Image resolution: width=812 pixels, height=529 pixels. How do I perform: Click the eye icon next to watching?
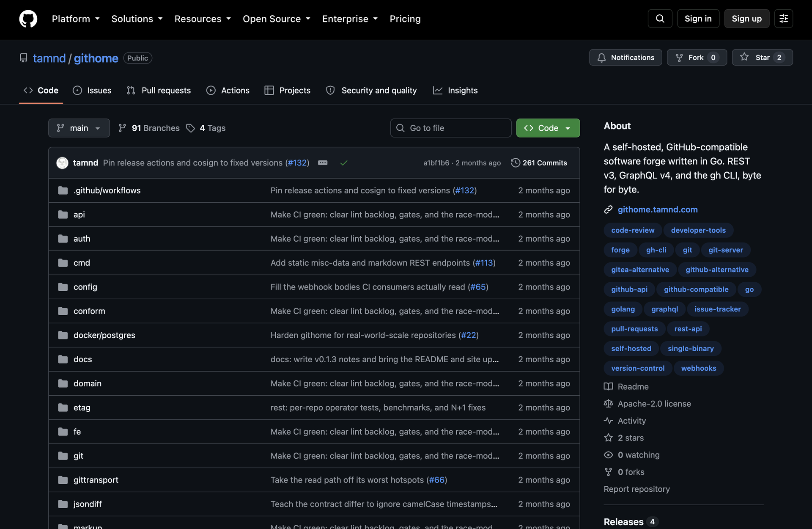[608, 455]
